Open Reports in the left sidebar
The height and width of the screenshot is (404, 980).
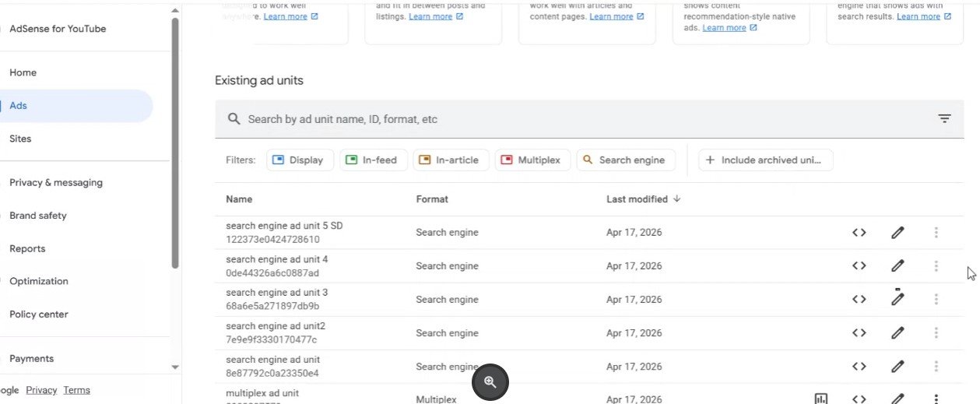coord(27,249)
